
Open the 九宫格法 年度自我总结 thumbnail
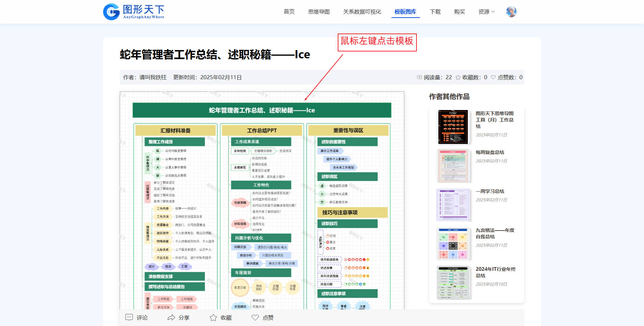453,244
